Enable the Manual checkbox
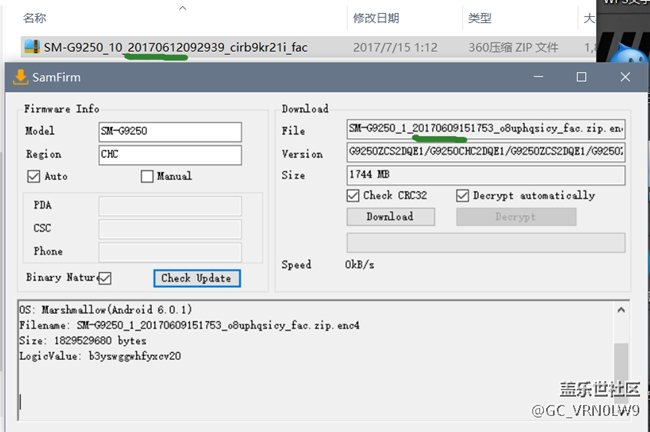The height and width of the screenshot is (432, 650). click(146, 176)
